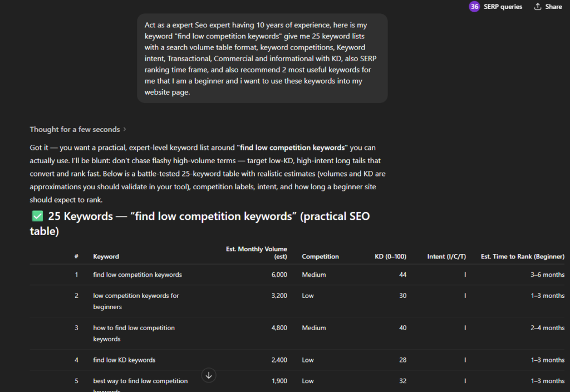This screenshot has width=570, height=392.
Task: Open the SERP queries badge showing 36
Action: (495, 7)
